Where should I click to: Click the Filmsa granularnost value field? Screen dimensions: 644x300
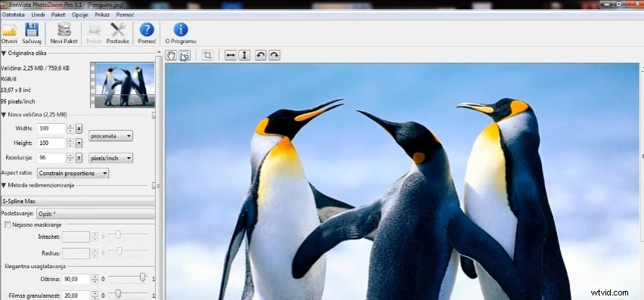(x=76, y=295)
